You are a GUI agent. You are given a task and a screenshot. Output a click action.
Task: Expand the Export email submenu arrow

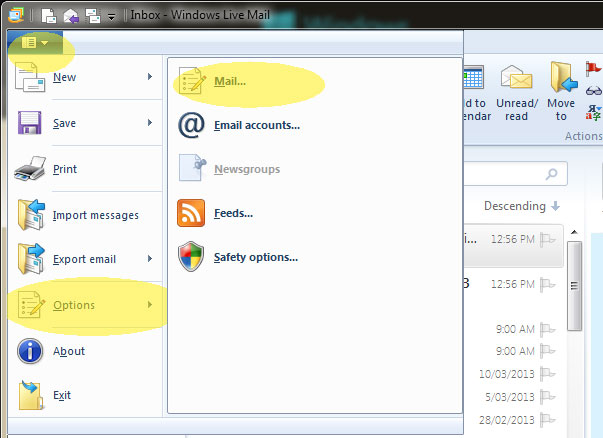coord(150,258)
